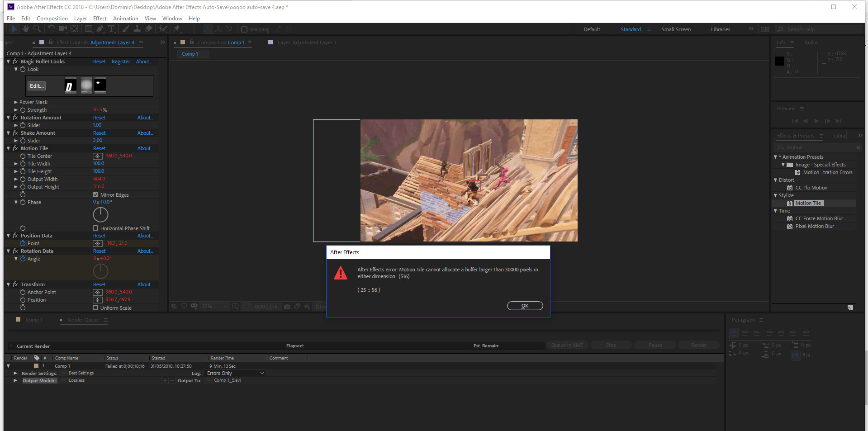Collapse the Animation Presets tree node

click(775, 157)
